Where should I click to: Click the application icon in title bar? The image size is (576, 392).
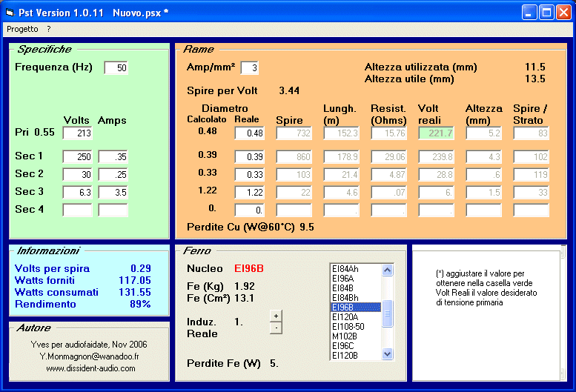9,13
